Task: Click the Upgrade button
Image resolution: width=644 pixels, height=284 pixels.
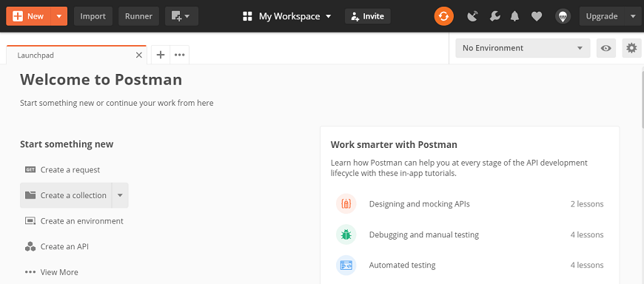Action: click(602, 16)
